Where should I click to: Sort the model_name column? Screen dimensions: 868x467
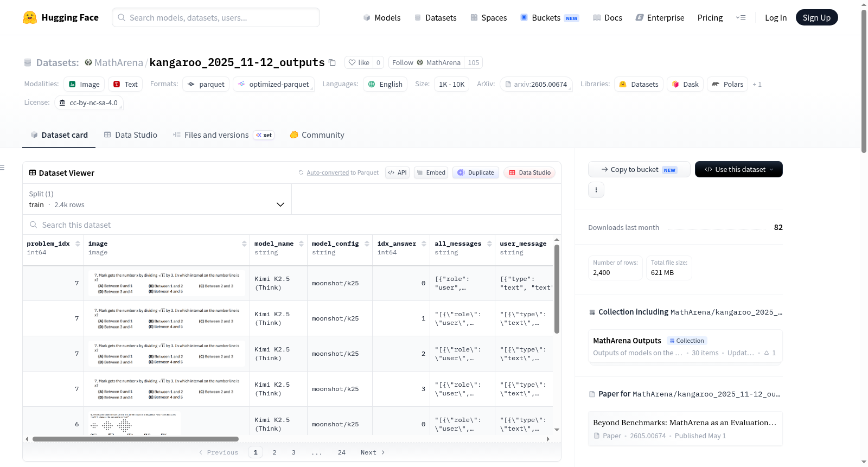tap(301, 244)
